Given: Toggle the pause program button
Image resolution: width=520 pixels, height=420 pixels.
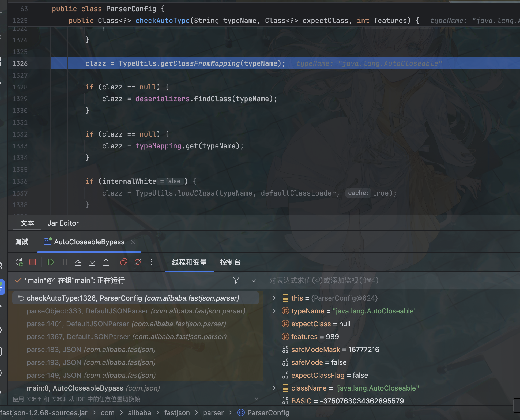Looking at the screenshot, I should coord(64,262).
